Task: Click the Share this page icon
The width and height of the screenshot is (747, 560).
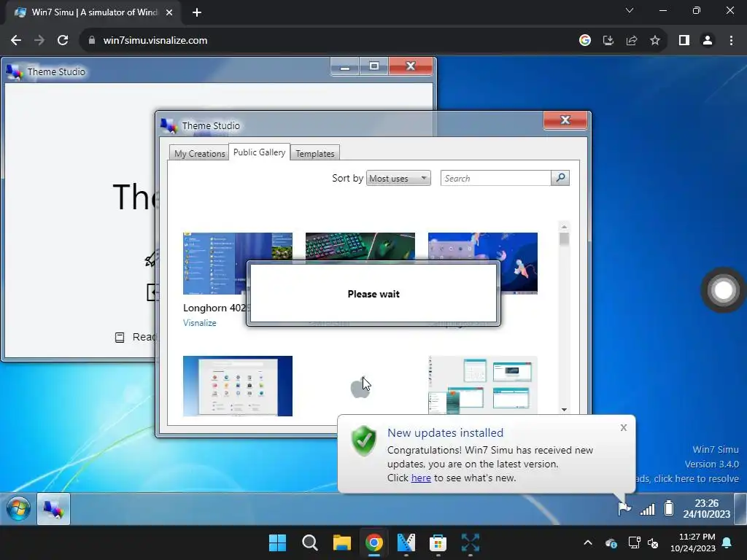Action: pyautogui.click(x=632, y=41)
